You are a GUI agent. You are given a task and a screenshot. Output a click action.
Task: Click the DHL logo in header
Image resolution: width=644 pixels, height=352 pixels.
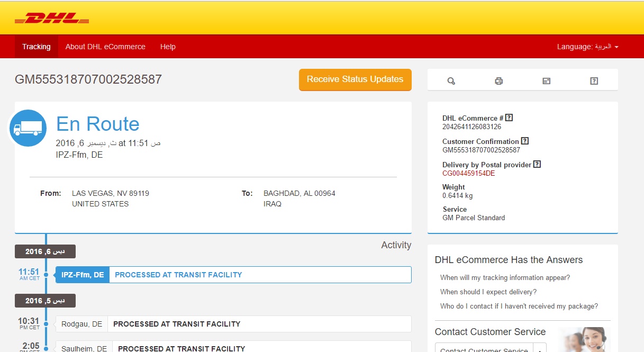click(x=52, y=19)
